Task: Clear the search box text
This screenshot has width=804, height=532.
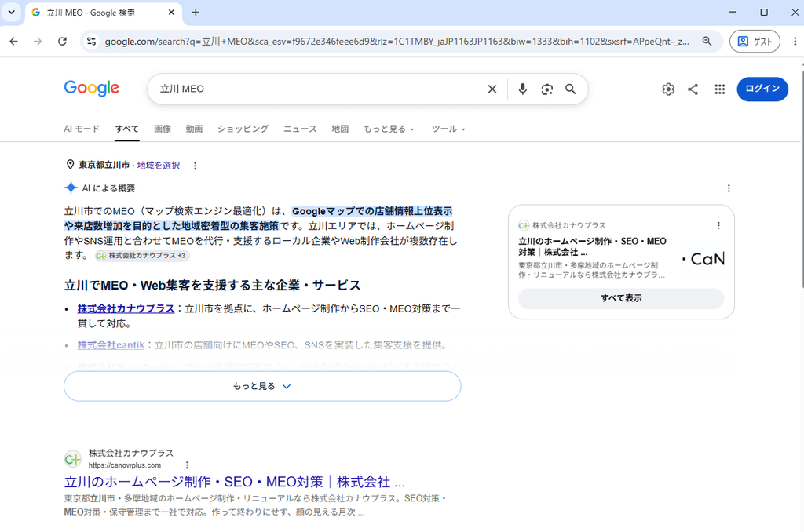Action: click(492, 89)
